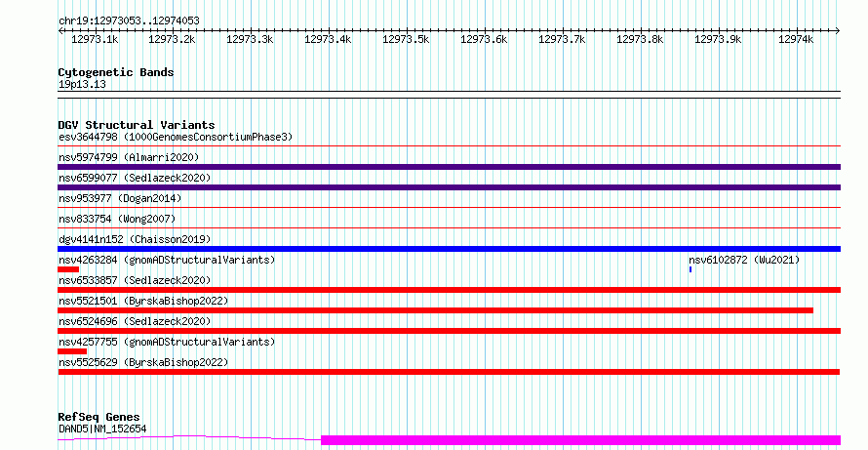Click the DGV Structural Variants heading
The height and width of the screenshot is (450, 868).
137,125
